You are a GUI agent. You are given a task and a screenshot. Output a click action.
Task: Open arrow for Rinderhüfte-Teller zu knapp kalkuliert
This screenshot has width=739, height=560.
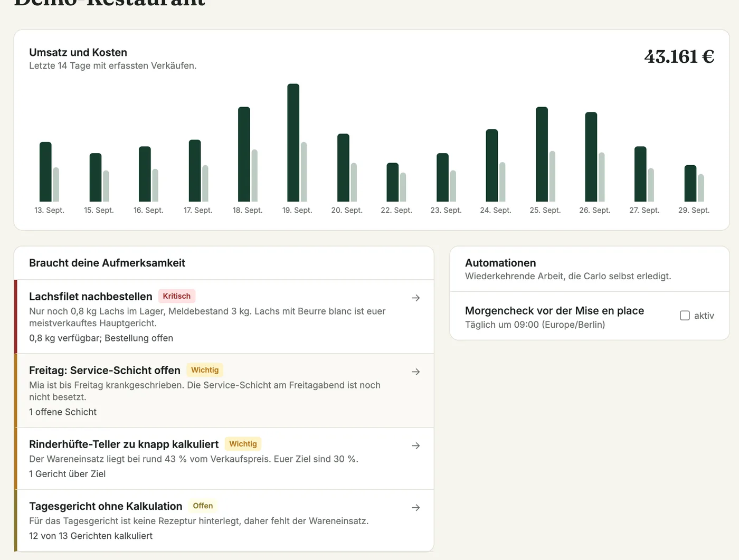click(416, 446)
